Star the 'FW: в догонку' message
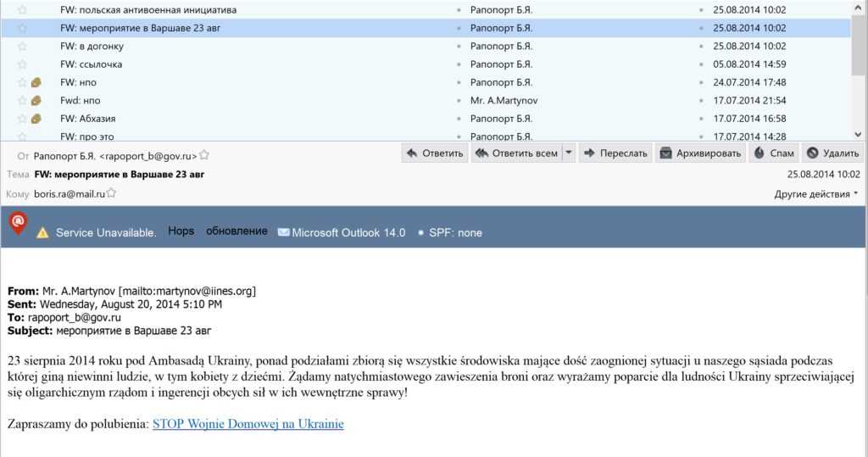This screenshot has width=868, height=457. point(22,47)
